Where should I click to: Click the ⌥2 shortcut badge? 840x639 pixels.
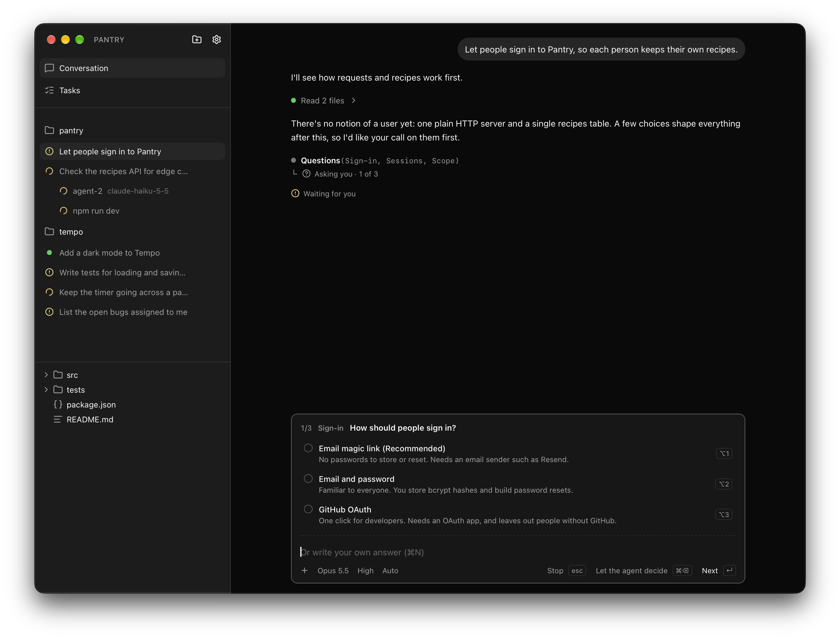coord(724,484)
